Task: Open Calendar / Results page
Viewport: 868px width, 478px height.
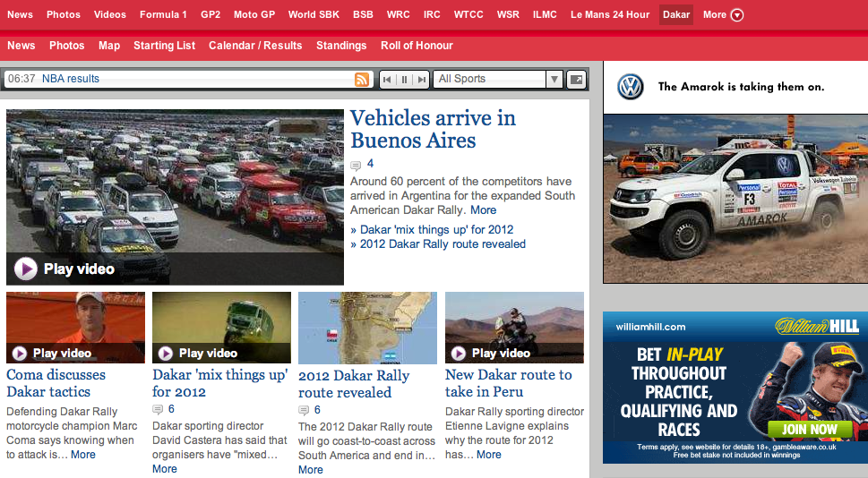Action: (255, 46)
